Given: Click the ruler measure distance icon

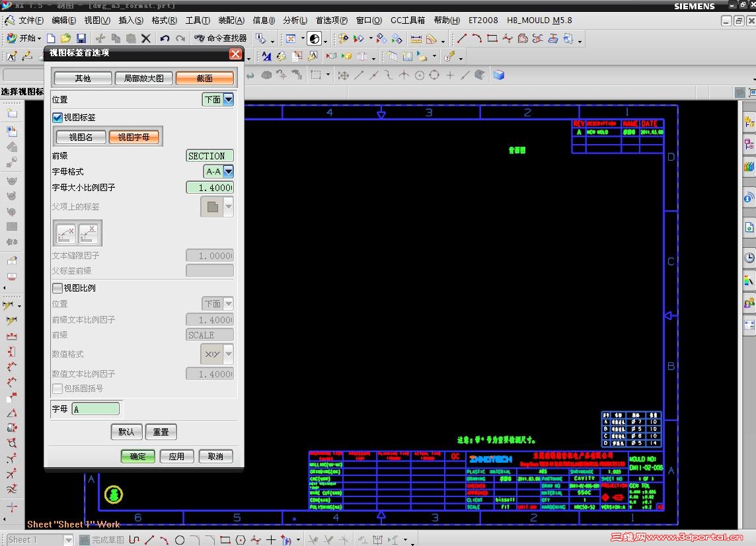Looking at the screenshot, I should [416, 38].
